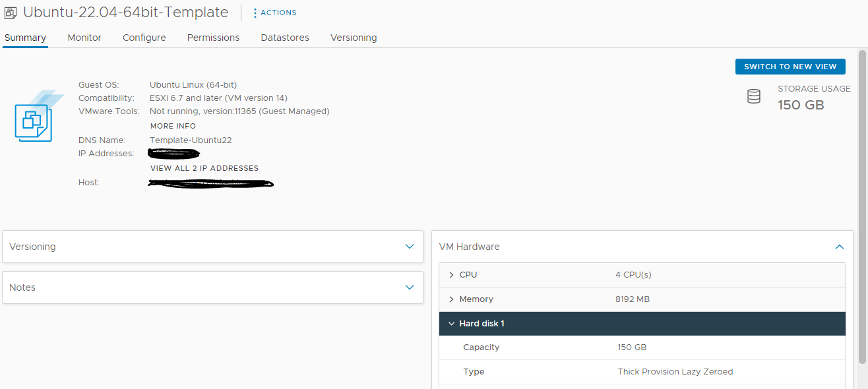The height and width of the screenshot is (389, 868).
Task: Click VIEW ALL 2 IP ADDRESSES
Action: pos(204,167)
